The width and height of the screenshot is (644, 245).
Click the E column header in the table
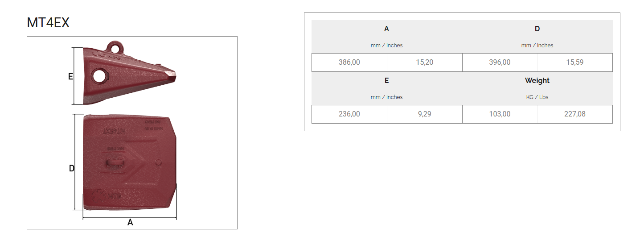click(x=386, y=81)
